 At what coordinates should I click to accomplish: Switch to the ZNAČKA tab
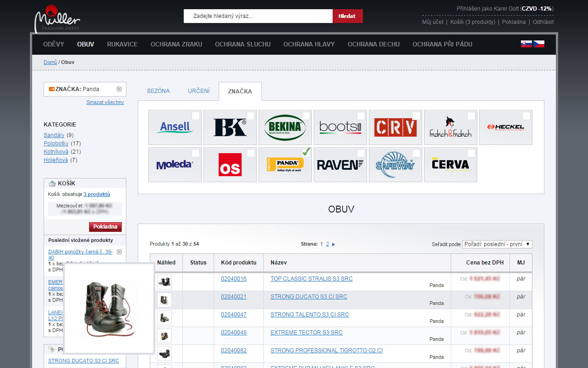[x=240, y=91]
